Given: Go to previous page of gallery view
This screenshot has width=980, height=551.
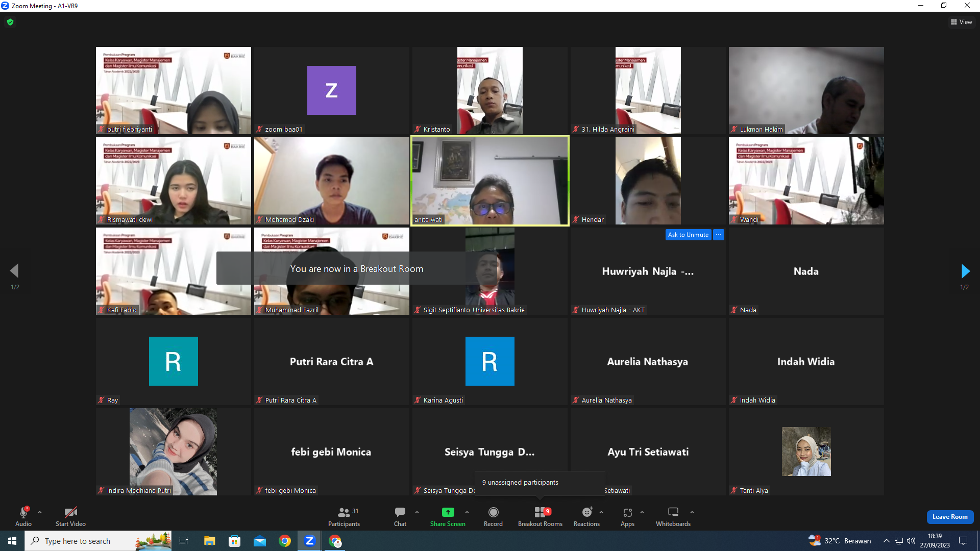Looking at the screenshot, I should pos(14,271).
